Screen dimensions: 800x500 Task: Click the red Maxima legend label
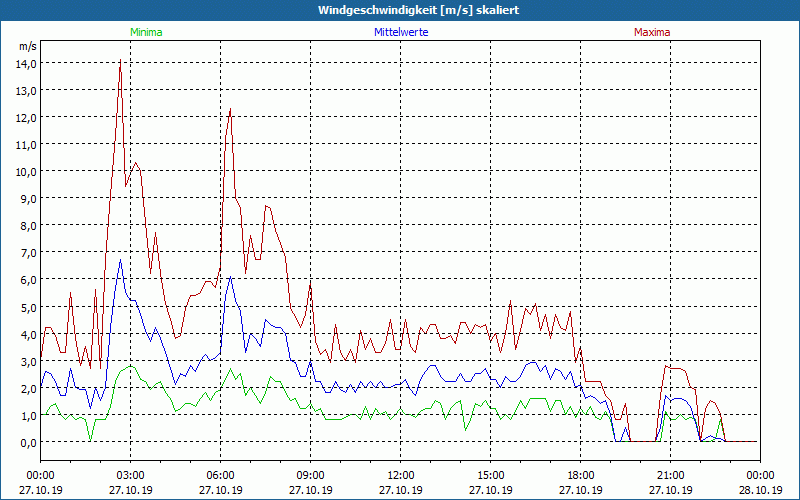point(652,32)
